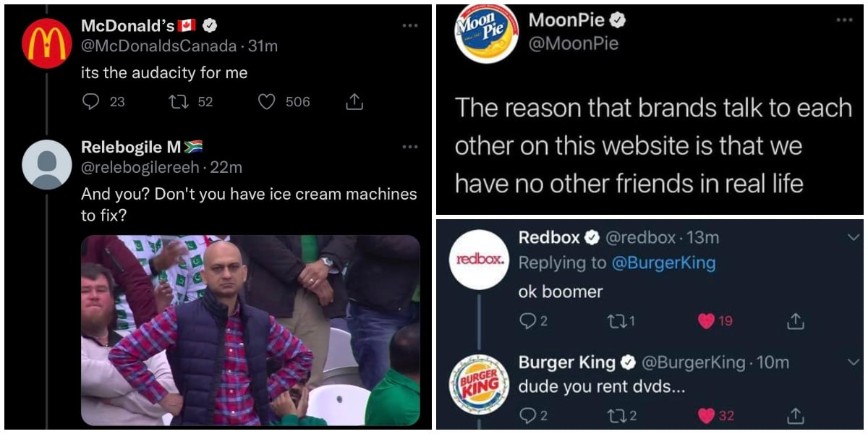This screenshot has height=434, width=868.
Task: Unlike Redbox tweet with 19 likes
Action: (x=707, y=320)
